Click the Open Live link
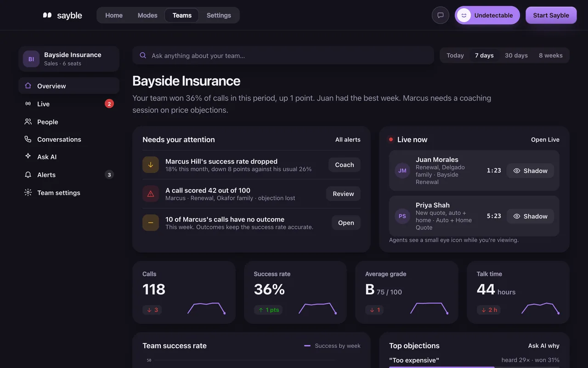 point(545,139)
